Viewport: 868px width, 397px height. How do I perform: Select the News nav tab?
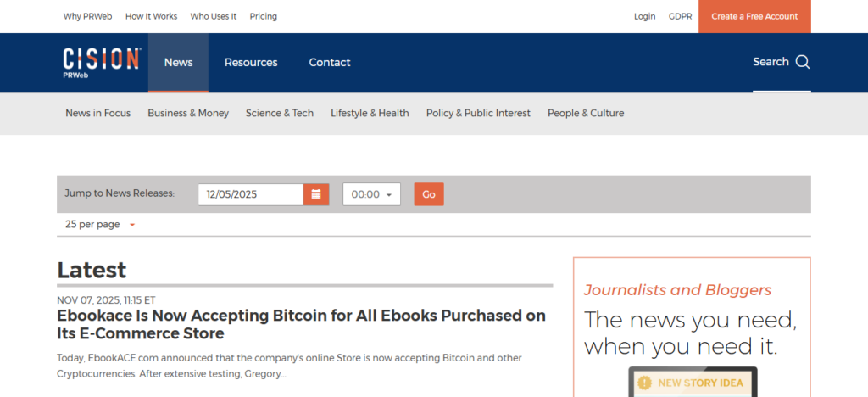(x=178, y=63)
